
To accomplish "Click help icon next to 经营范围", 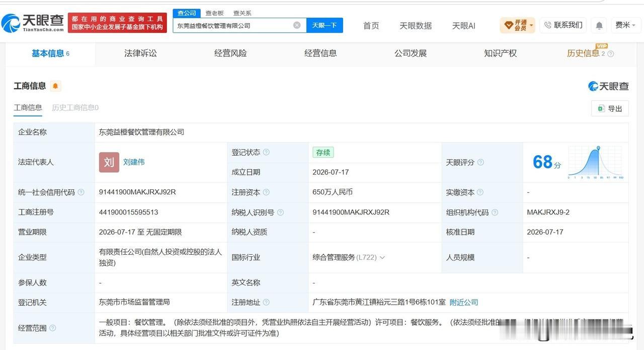I will [53, 328].
